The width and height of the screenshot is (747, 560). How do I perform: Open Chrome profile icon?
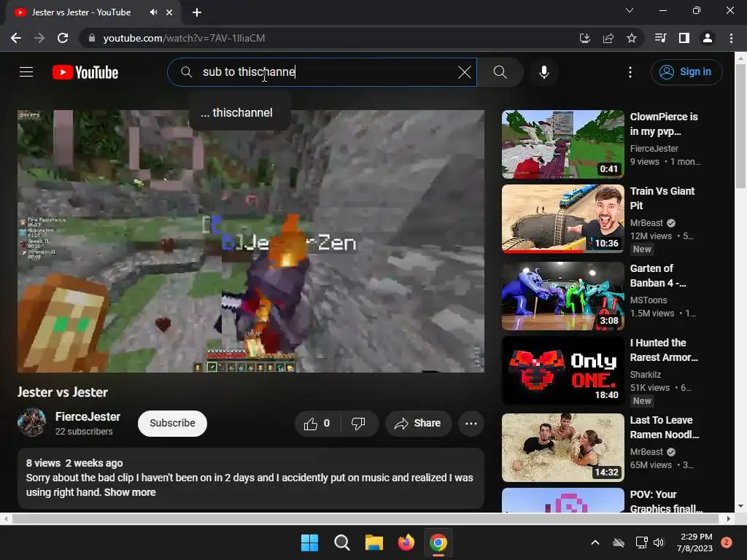coord(708,38)
